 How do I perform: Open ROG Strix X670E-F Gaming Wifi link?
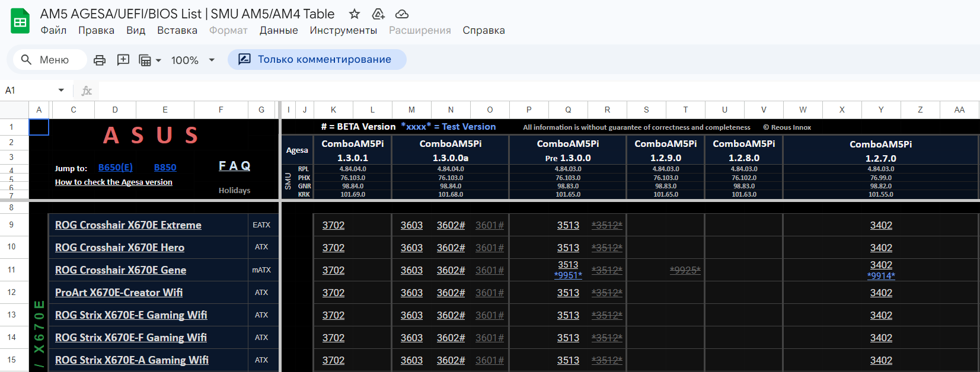coord(131,338)
